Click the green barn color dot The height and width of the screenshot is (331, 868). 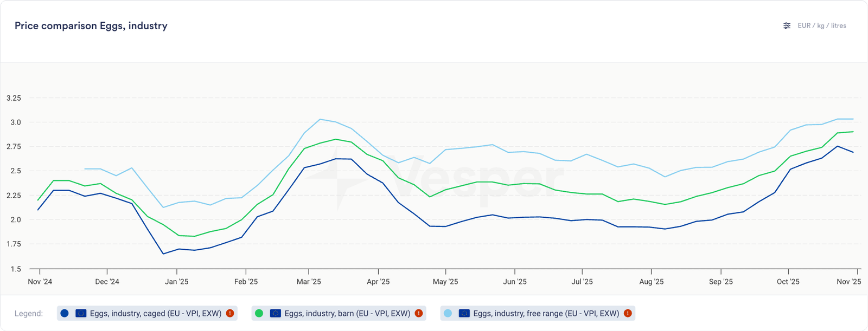(259, 313)
